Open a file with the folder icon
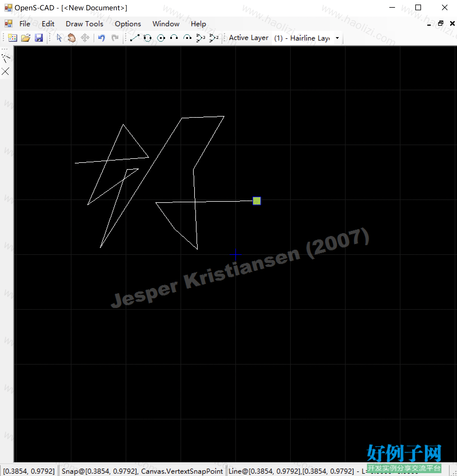The height and width of the screenshot is (476, 457). (26, 38)
